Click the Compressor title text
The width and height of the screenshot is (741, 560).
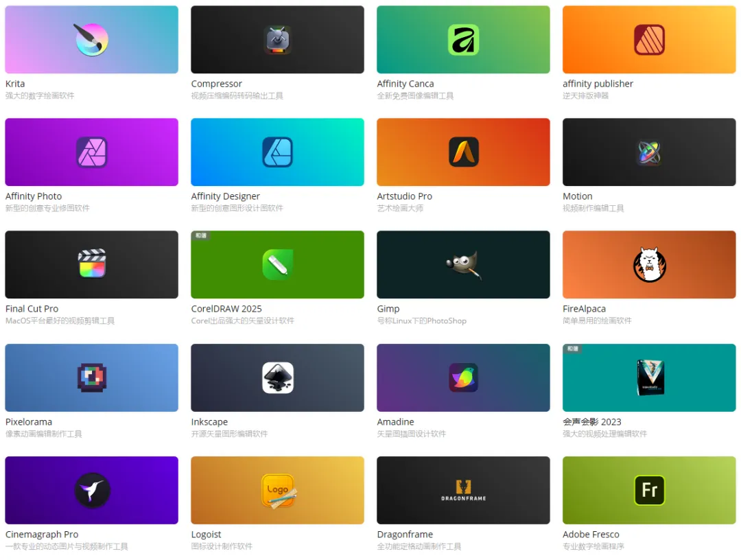(216, 84)
